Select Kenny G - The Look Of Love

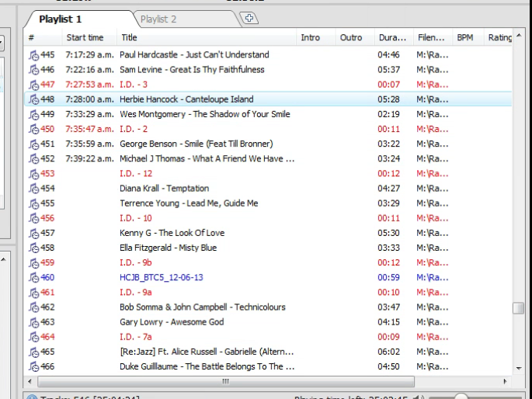point(172,233)
